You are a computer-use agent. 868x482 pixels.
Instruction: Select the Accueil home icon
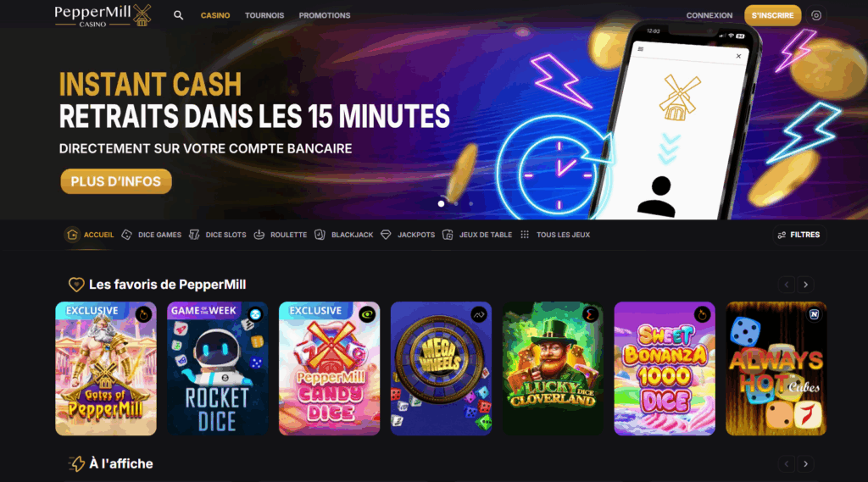point(72,235)
